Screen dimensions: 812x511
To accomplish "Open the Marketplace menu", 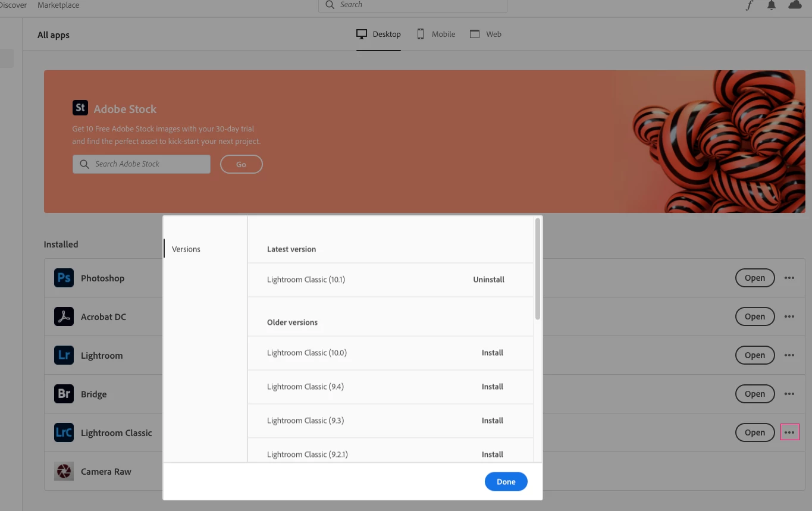I will point(58,5).
